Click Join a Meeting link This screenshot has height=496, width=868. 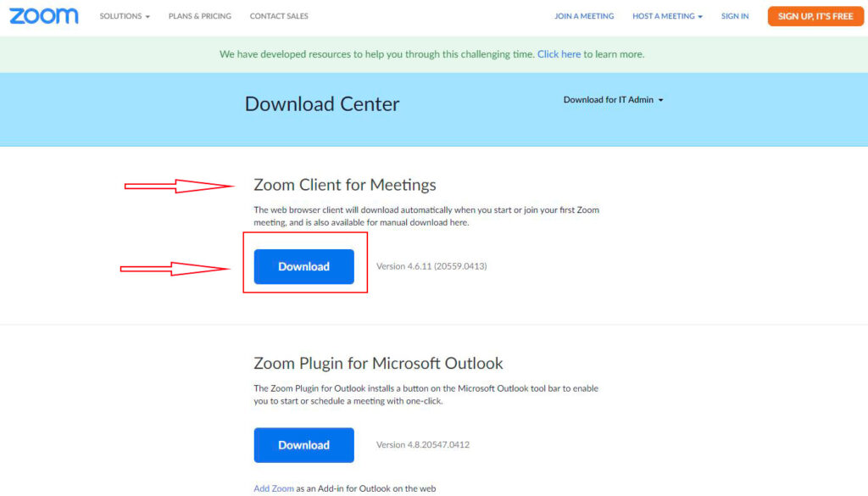584,16
